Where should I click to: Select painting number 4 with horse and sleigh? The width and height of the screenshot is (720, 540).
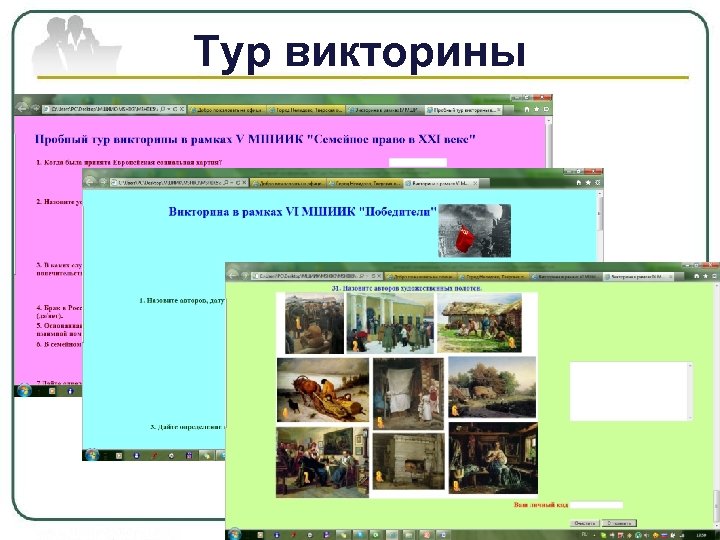tap(323, 390)
